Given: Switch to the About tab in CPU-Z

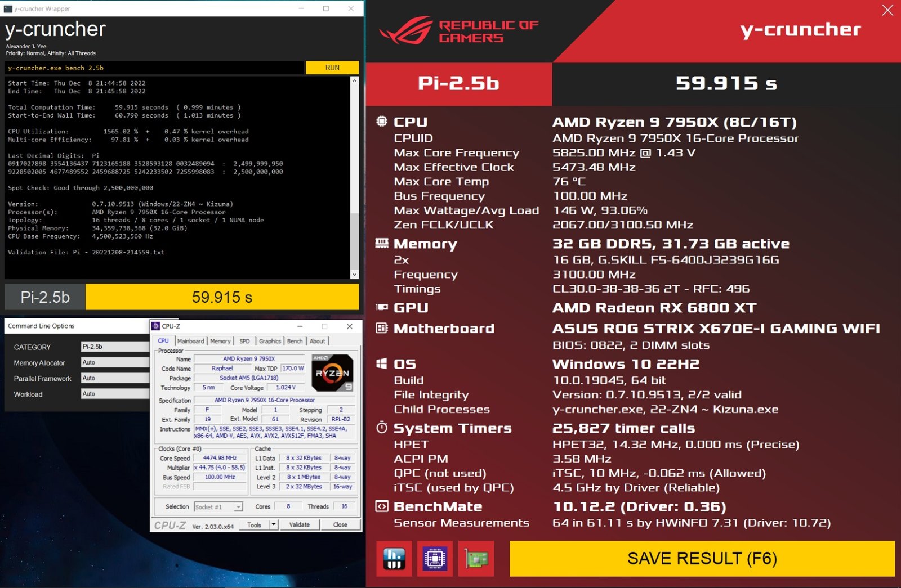Looking at the screenshot, I should click(x=318, y=341).
